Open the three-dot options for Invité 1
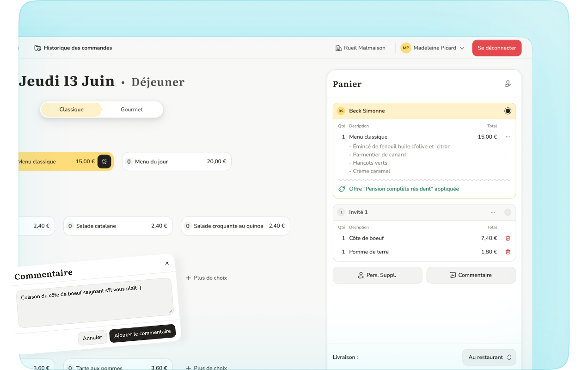This screenshot has width=588, height=370. (493, 212)
